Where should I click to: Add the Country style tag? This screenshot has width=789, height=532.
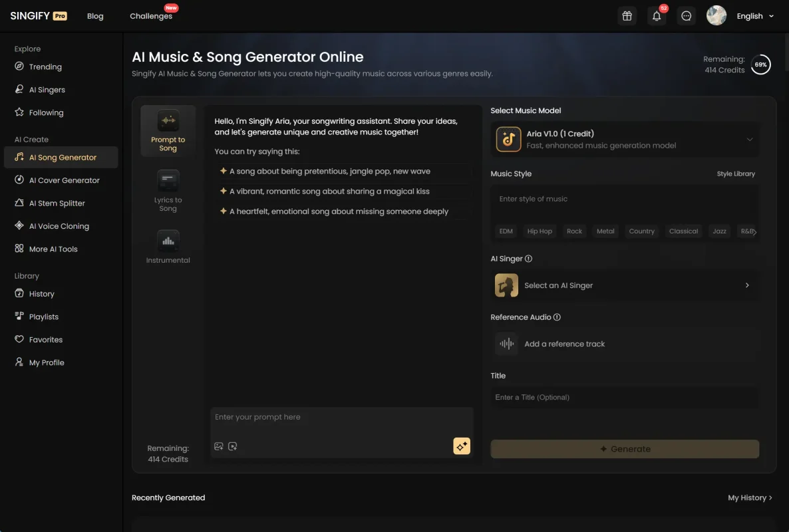coord(641,231)
